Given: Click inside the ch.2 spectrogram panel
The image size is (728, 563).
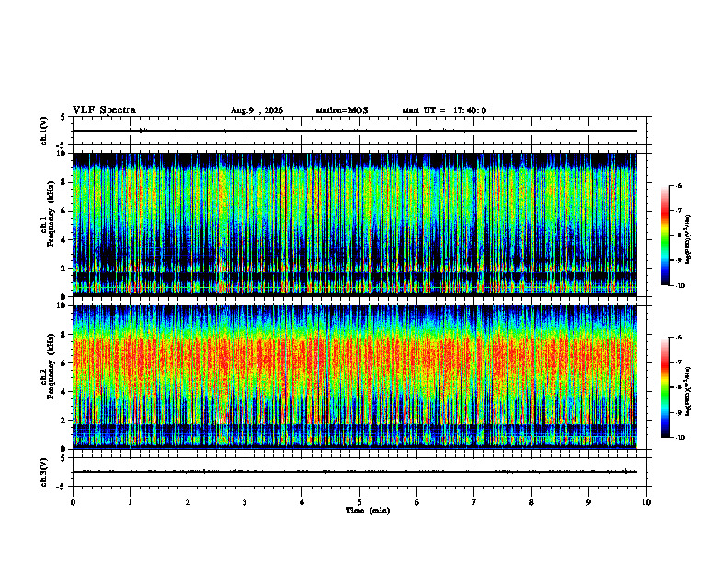Looking at the screenshot, I should [x=355, y=377].
